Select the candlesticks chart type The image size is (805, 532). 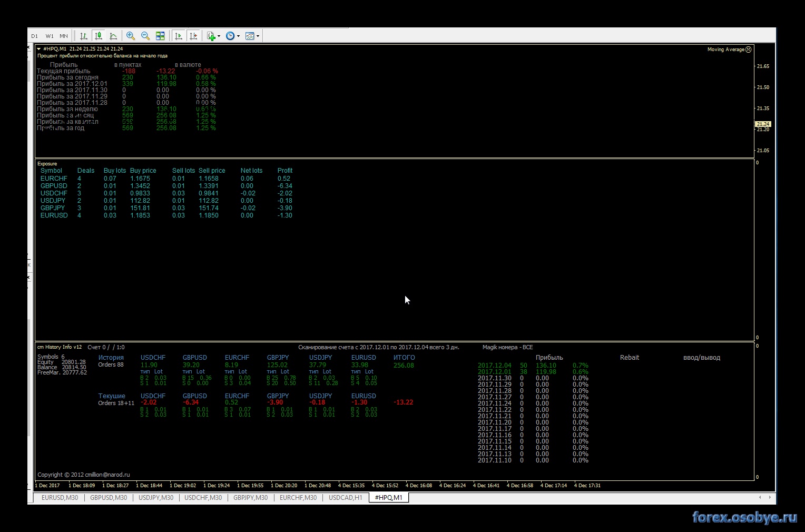(99, 36)
